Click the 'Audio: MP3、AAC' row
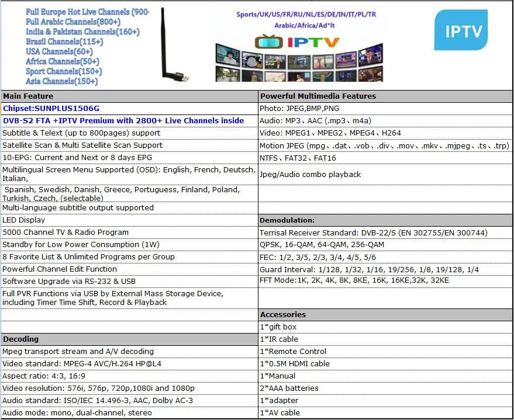Screen dimensions: 514x420 pos(385,121)
